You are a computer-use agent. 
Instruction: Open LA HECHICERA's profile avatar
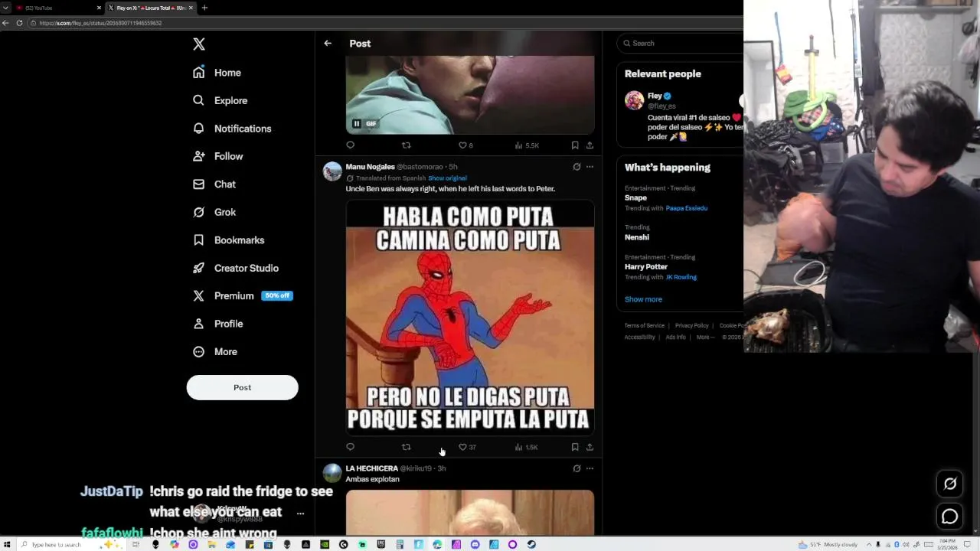pyautogui.click(x=332, y=473)
